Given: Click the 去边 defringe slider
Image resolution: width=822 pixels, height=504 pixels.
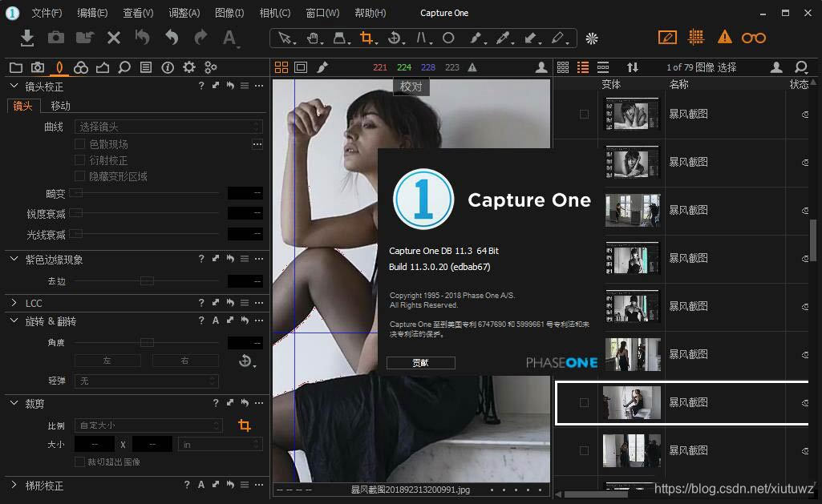Looking at the screenshot, I should point(147,281).
